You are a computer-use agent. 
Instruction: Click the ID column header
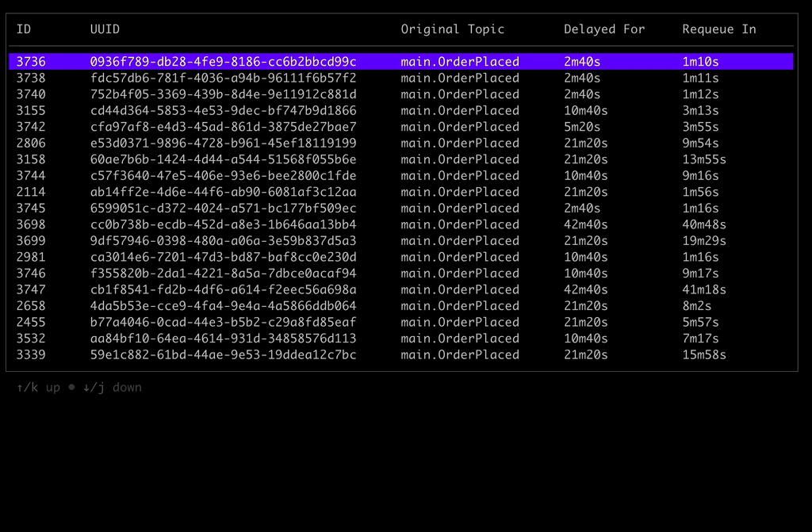tap(24, 29)
